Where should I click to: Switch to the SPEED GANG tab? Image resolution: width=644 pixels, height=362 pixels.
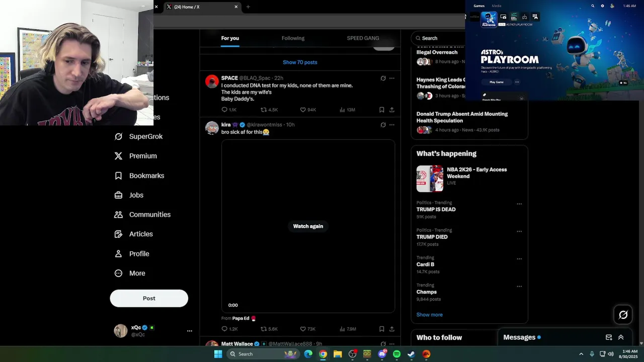pos(363,38)
